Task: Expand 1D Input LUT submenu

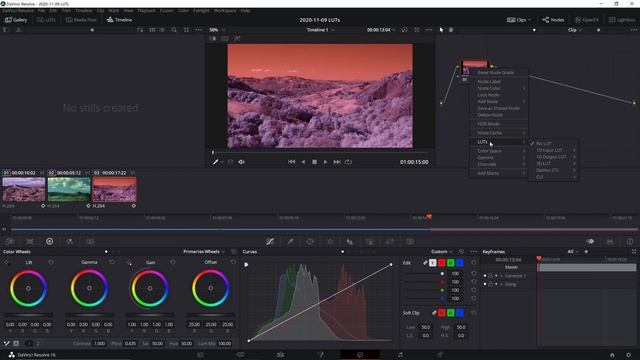Action: [x=553, y=150]
